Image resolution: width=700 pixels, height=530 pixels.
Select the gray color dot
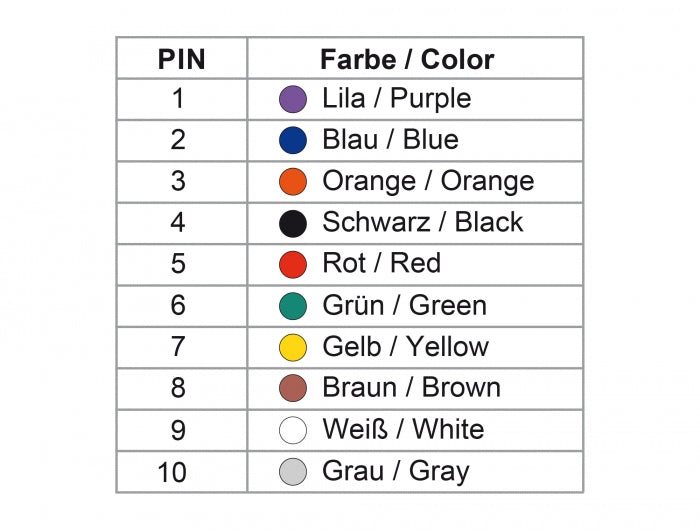pos(292,471)
